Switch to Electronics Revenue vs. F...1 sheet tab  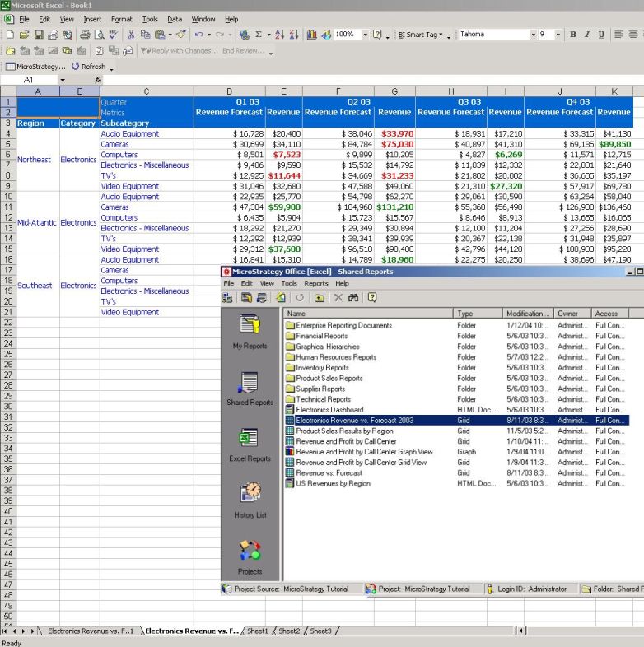91,631
